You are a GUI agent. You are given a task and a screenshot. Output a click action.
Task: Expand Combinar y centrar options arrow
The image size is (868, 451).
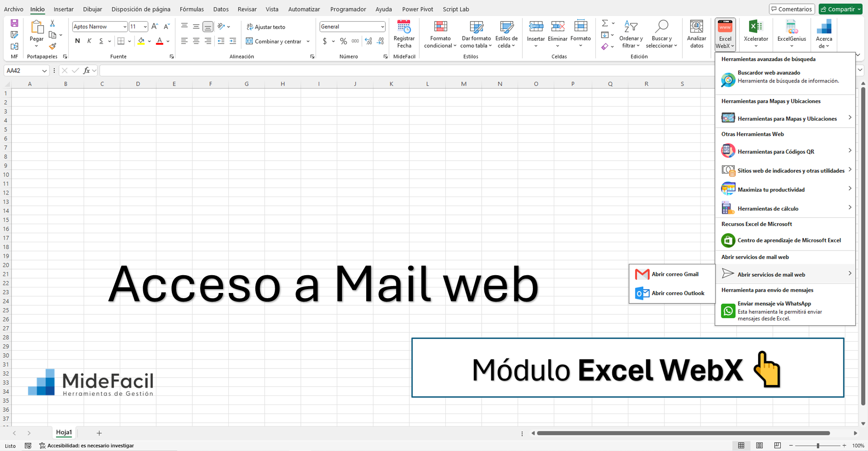click(308, 42)
